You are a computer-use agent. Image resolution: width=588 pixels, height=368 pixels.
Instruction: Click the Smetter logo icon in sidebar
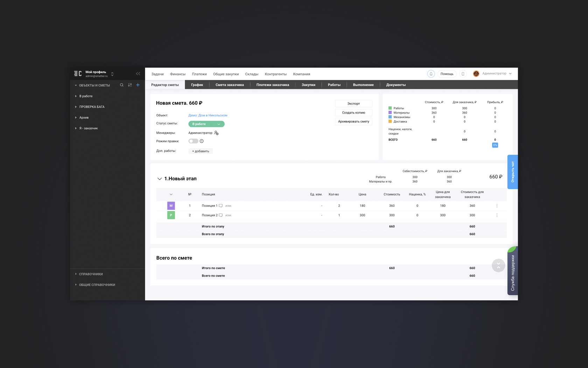pyautogui.click(x=78, y=74)
